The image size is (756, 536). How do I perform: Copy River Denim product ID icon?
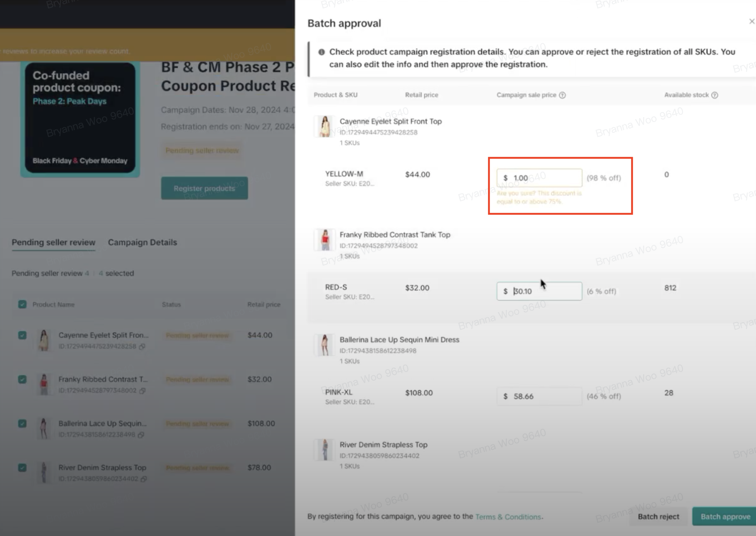143,479
